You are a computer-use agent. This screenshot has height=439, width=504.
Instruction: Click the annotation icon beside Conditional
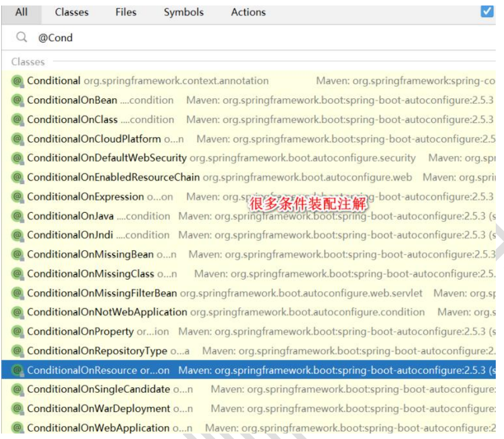click(18, 81)
